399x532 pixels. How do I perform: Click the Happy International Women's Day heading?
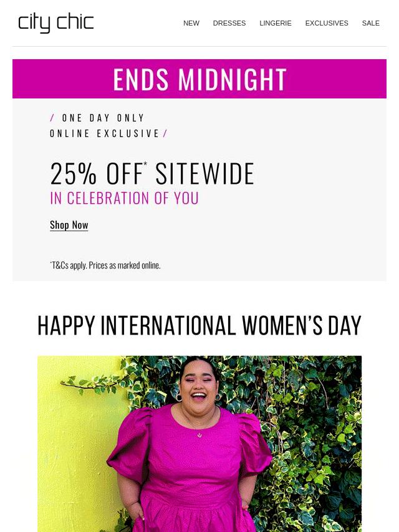(x=199, y=325)
